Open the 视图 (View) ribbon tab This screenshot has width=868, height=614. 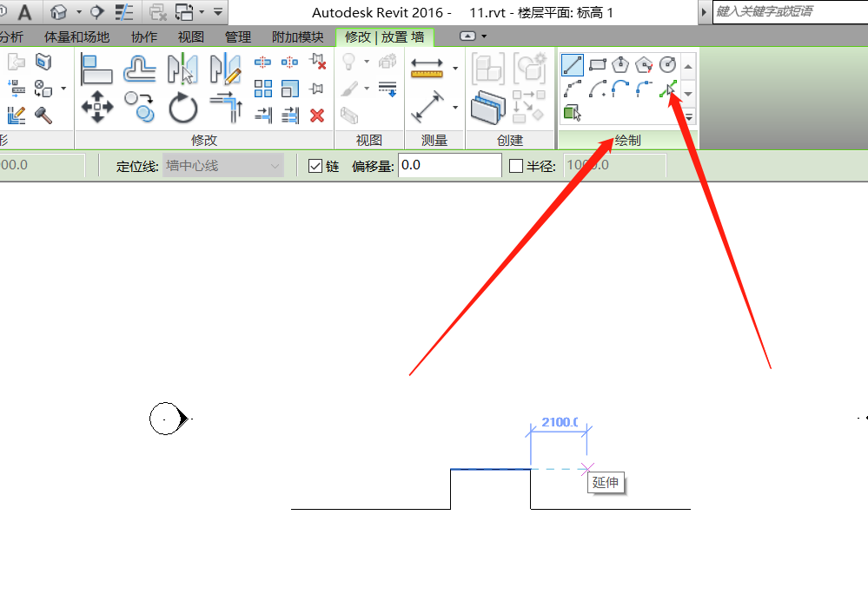(191, 37)
